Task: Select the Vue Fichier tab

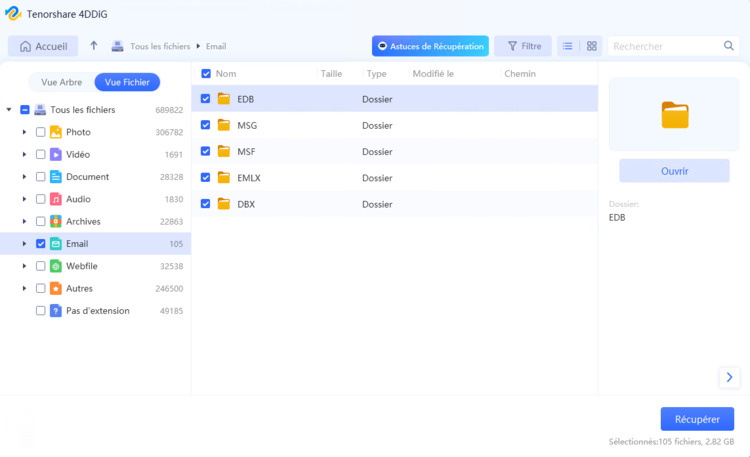Action: (127, 82)
